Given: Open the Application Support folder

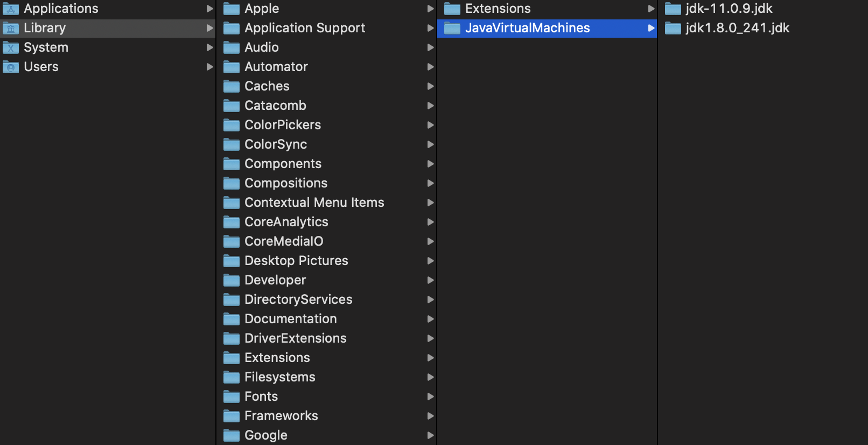Looking at the screenshot, I should pyautogui.click(x=305, y=28).
